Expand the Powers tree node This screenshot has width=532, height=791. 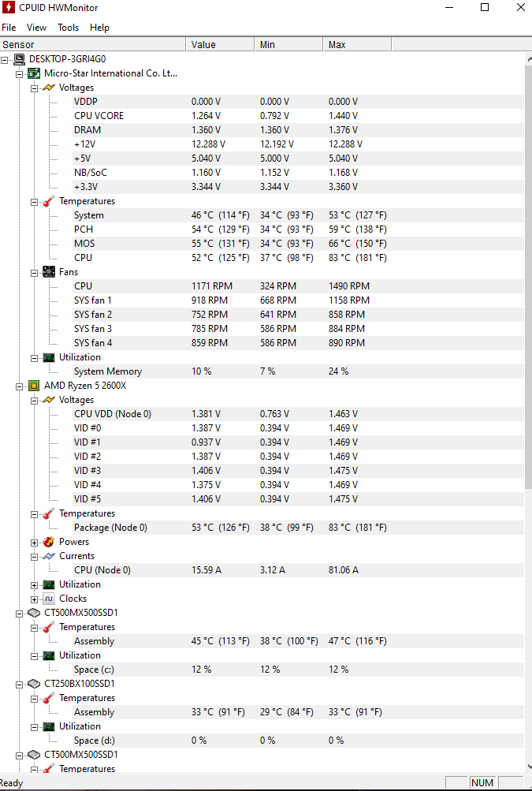[35, 542]
